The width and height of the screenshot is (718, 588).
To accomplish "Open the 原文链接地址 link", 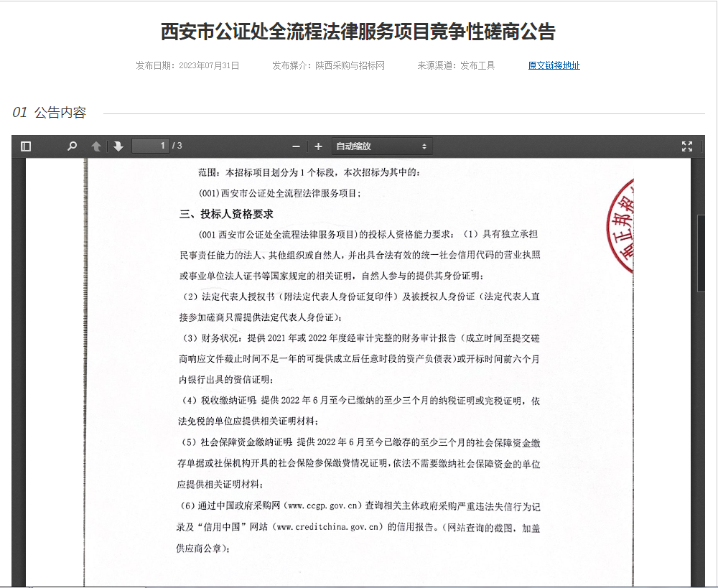I will (x=554, y=65).
